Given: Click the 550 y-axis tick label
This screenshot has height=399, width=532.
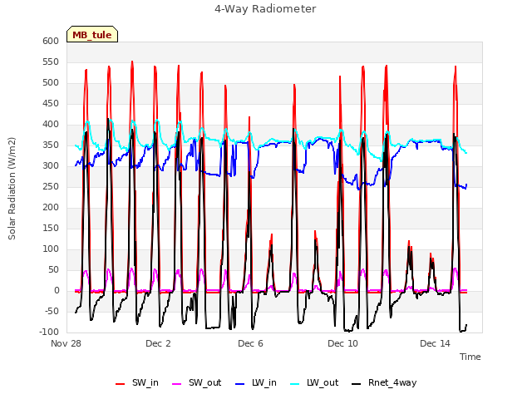Looking at the screenshot, I should tap(51, 62).
